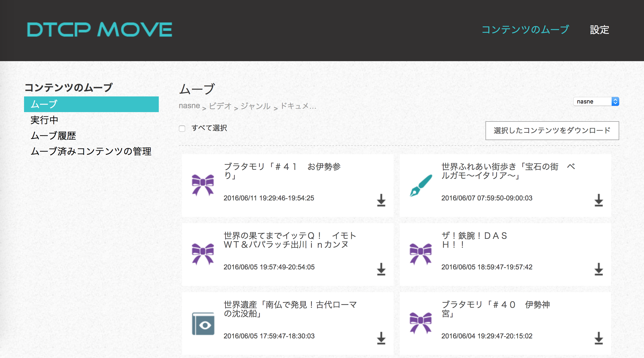This screenshot has width=644, height=358.
Task: Open ムーブ済みコンテンツの管理 in the sidebar
Action: 91,151
